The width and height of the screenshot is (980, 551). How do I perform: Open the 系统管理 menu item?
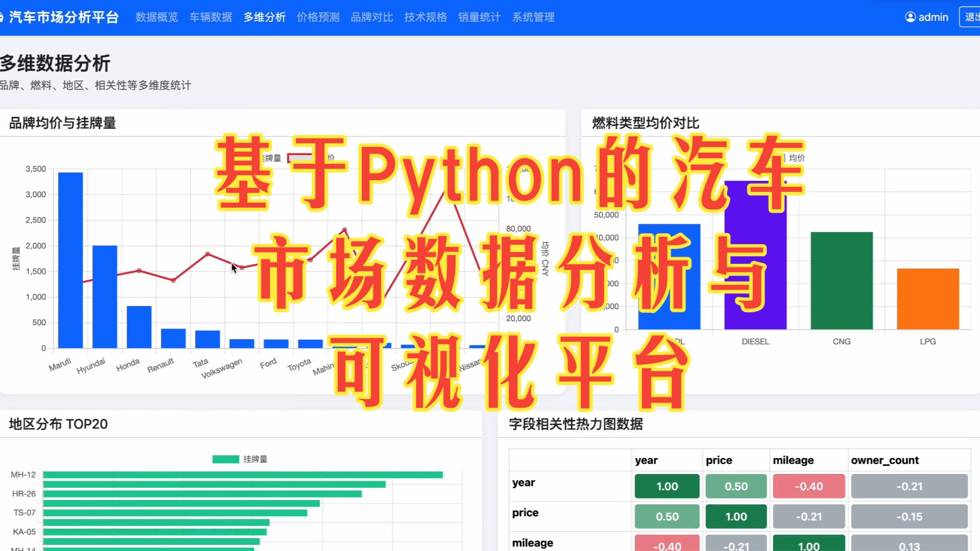533,17
